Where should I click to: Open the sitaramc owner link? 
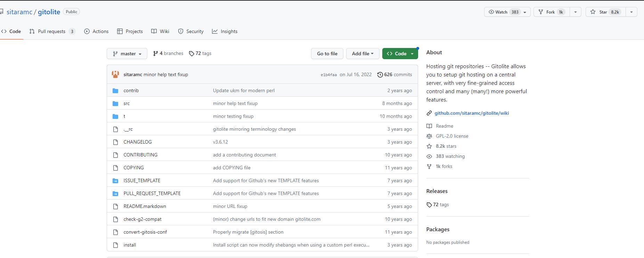pyautogui.click(x=19, y=12)
